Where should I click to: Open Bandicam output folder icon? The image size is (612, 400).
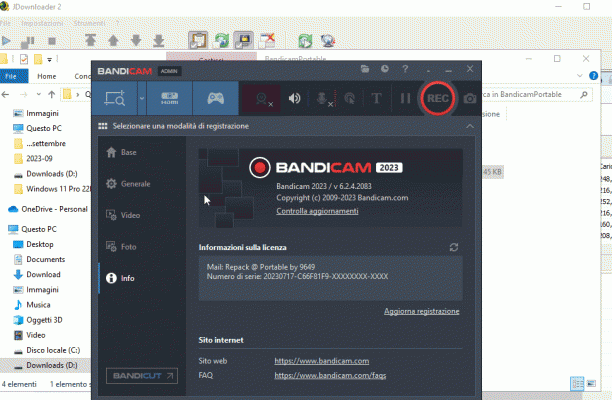pos(365,69)
